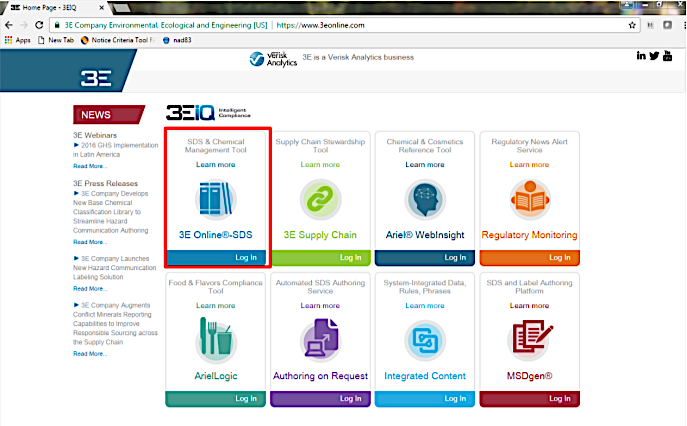Screen dimensions: 687x426
Task: Click the Authoring on Request title text
Action: point(320,376)
